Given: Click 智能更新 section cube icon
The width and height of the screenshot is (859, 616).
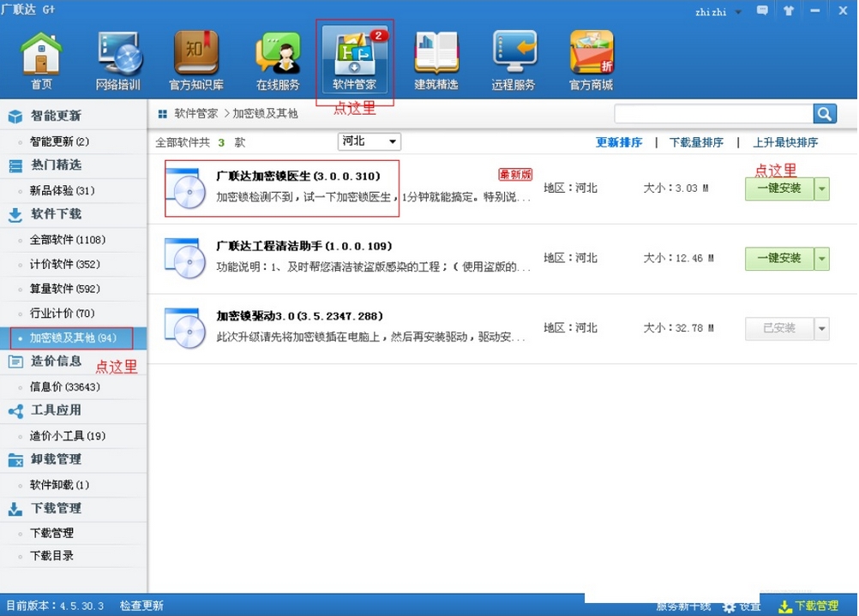Looking at the screenshot, I should tap(15, 116).
